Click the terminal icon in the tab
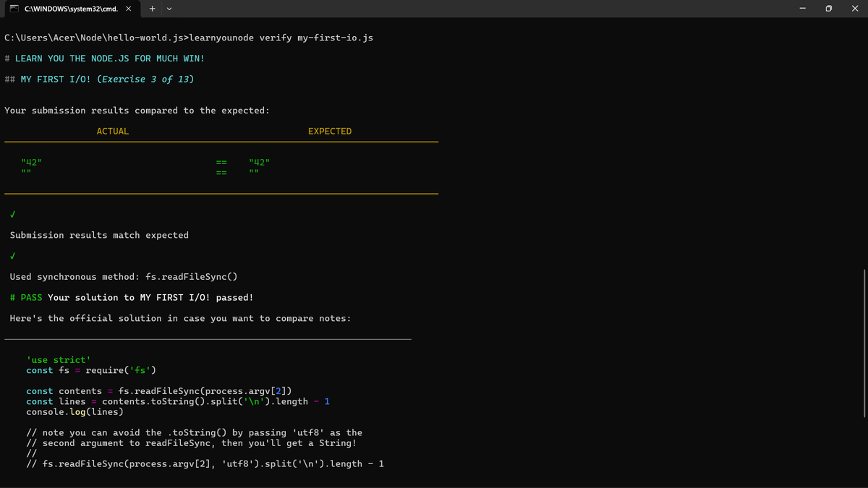Viewport: 868px width, 488px height. coord(14,9)
